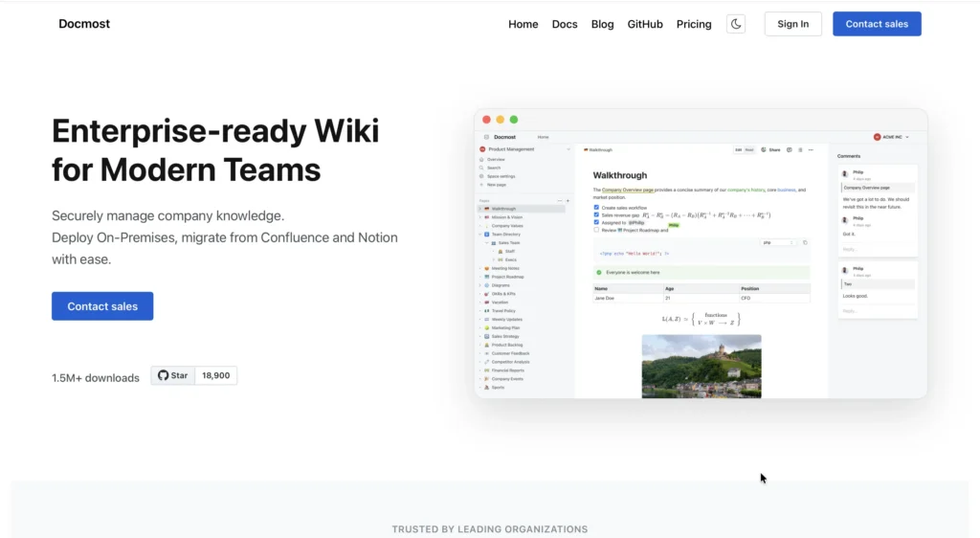The image size is (980, 538).
Task: Click Contact sales below the hero text
Action: tap(102, 306)
